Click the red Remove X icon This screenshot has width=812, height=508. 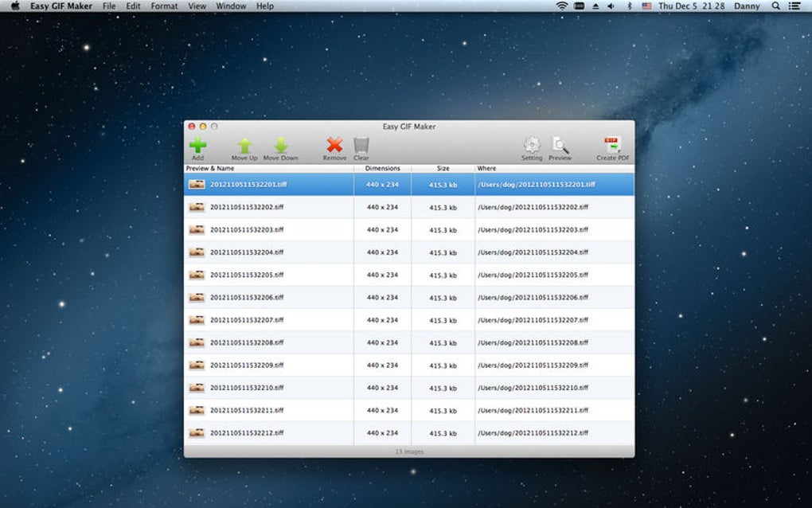point(334,145)
